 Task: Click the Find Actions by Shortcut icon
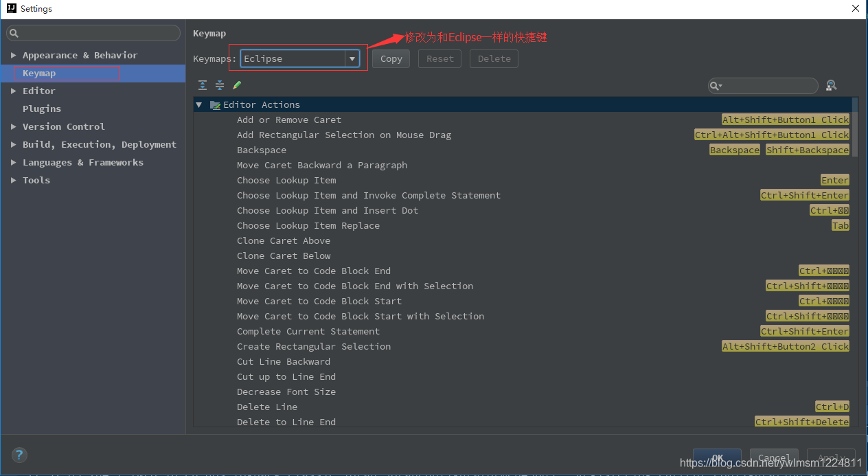click(832, 85)
